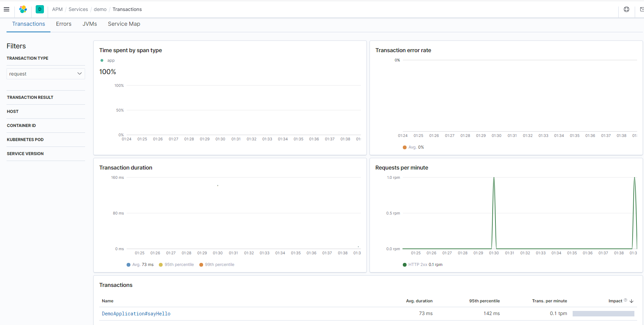Expand the Service Version filter
The width and height of the screenshot is (644, 325).
coord(46,154)
